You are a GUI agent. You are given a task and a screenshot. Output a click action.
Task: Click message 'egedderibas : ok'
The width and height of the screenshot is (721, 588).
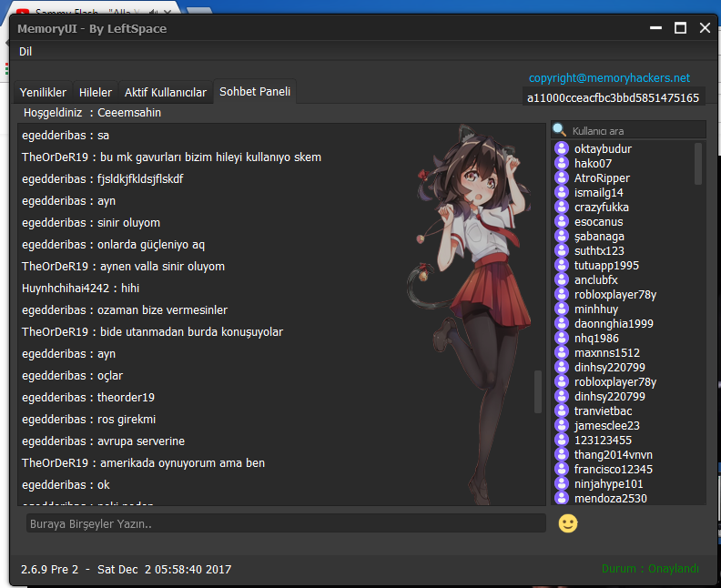66,484
